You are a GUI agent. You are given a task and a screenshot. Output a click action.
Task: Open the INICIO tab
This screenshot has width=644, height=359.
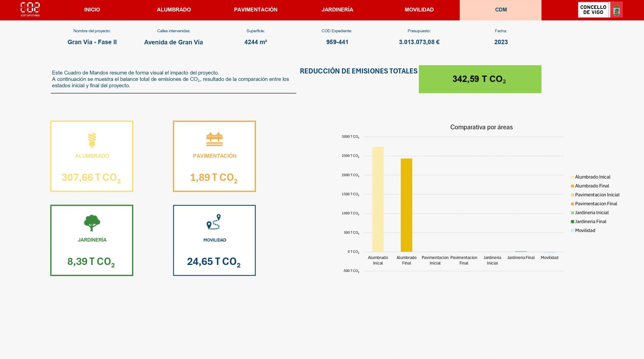point(92,10)
